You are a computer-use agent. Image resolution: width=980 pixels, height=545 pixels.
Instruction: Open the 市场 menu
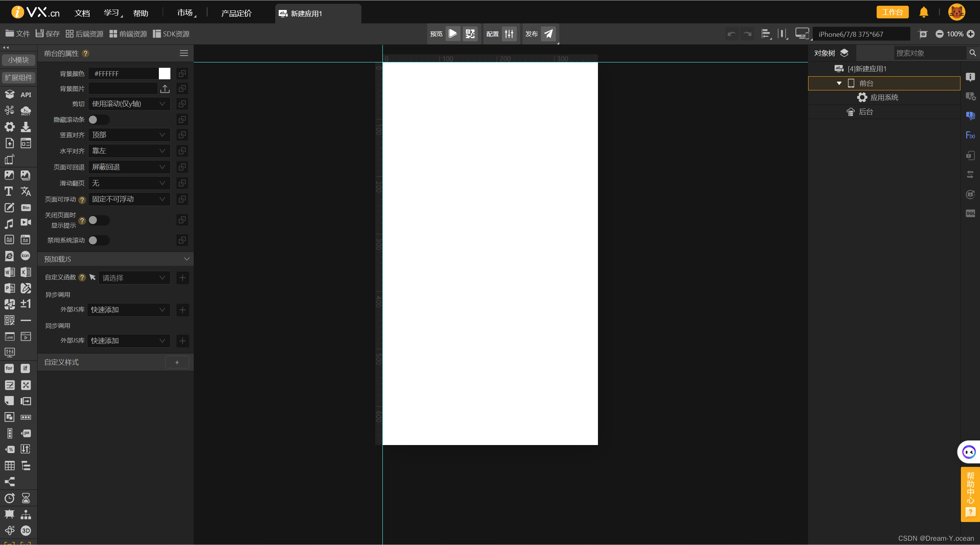[186, 13]
